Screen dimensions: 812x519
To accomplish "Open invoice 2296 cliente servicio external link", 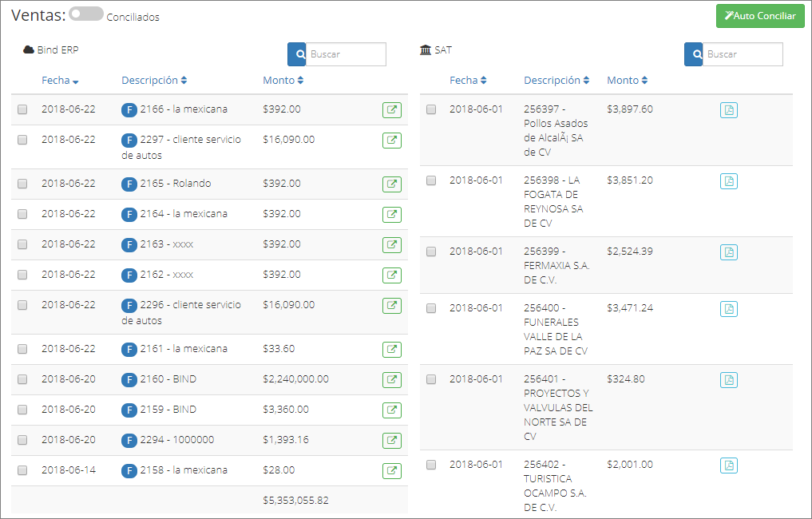I will [x=391, y=305].
